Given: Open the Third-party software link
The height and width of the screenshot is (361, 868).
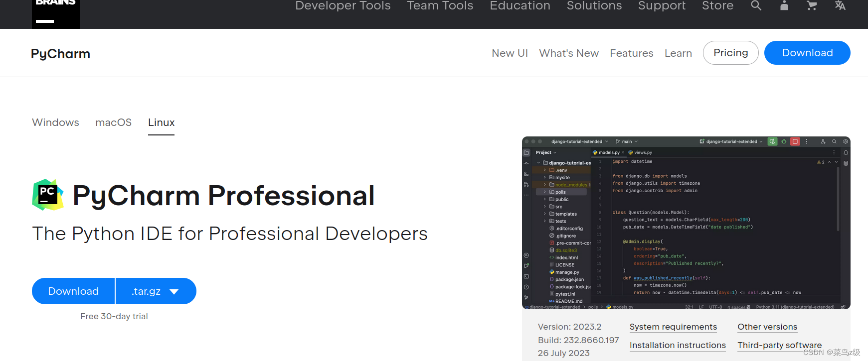Looking at the screenshot, I should (x=780, y=345).
